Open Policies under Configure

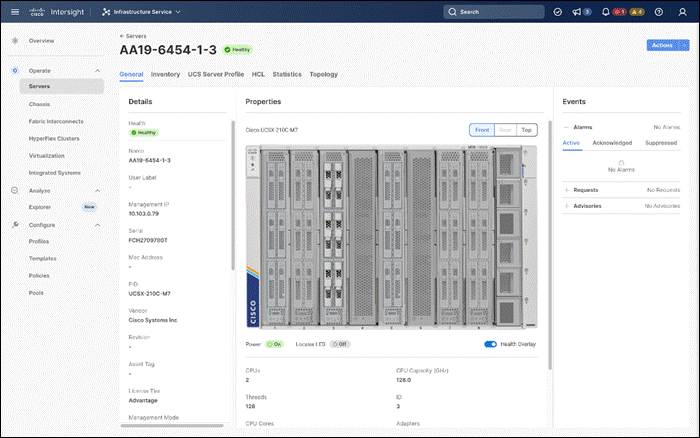pos(39,276)
